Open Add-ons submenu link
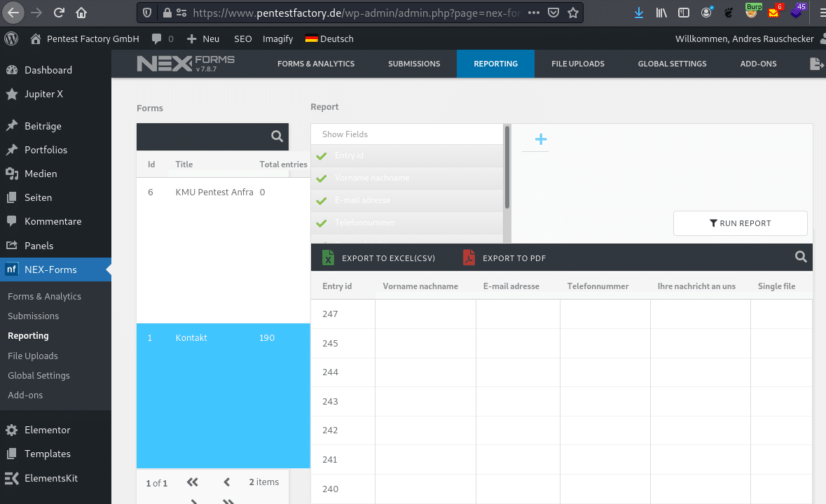Screen dimensions: 826x504 coord(25,395)
